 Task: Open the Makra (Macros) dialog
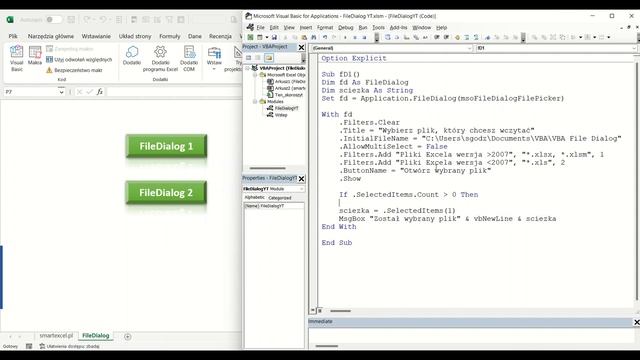click(35, 56)
